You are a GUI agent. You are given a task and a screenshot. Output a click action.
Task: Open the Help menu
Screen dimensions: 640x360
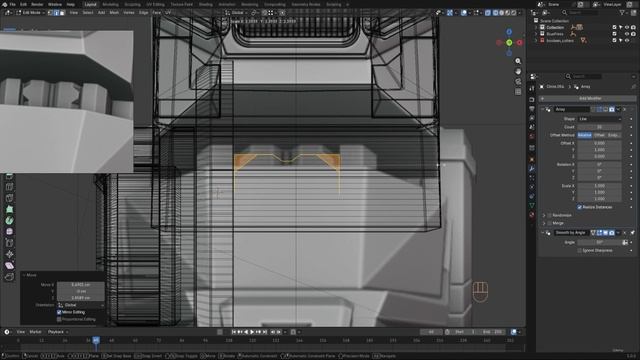pyautogui.click(x=71, y=4)
